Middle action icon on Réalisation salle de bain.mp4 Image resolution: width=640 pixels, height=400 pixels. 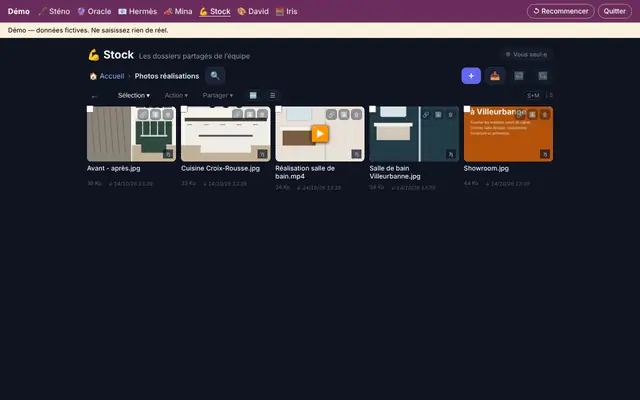pyautogui.click(x=344, y=115)
